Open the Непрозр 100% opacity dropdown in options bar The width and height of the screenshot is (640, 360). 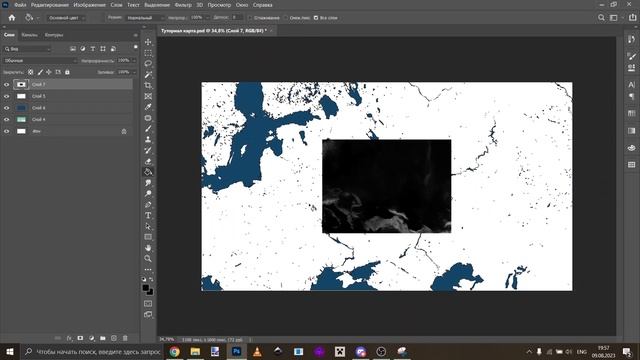coord(207,18)
